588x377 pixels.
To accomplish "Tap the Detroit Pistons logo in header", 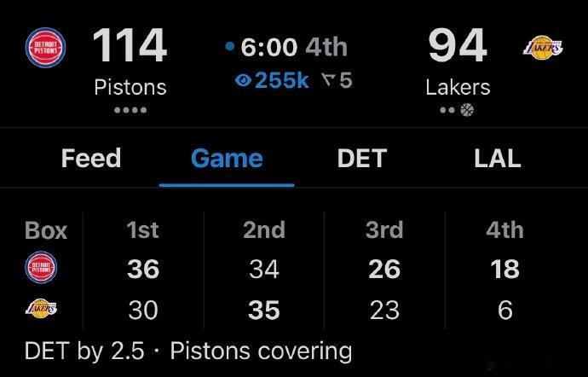I will 44,48.
